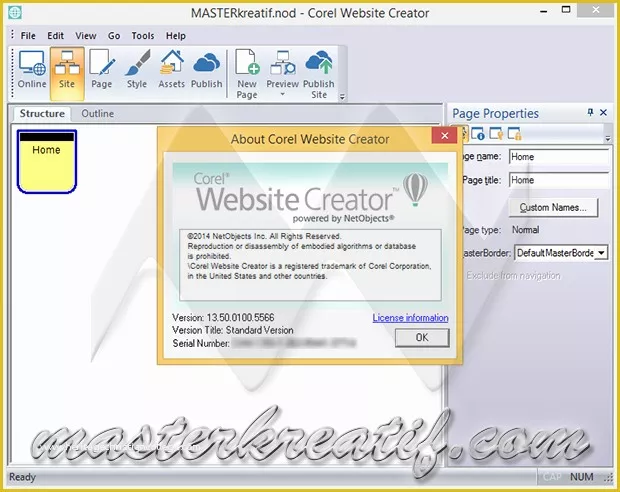This screenshot has height=492, width=620.
Task: Open the Assets view icon
Action: click(x=172, y=70)
